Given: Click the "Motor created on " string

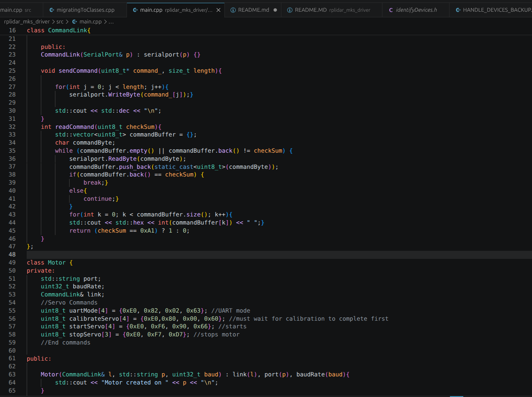Looking at the screenshot, I should pyautogui.click(x=135, y=382).
